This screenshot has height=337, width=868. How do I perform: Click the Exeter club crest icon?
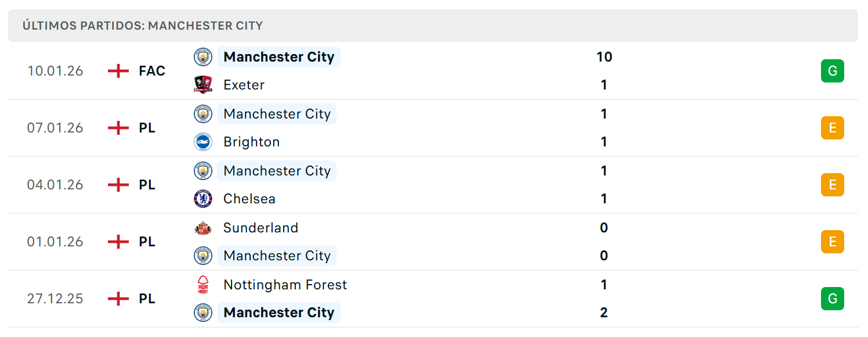pos(203,85)
